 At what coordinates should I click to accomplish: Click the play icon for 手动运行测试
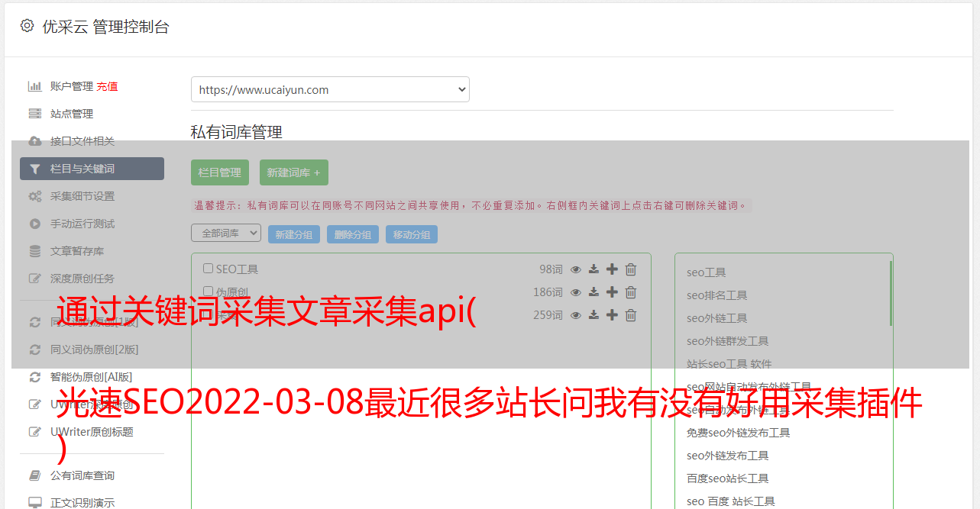[x=35, y=224]
